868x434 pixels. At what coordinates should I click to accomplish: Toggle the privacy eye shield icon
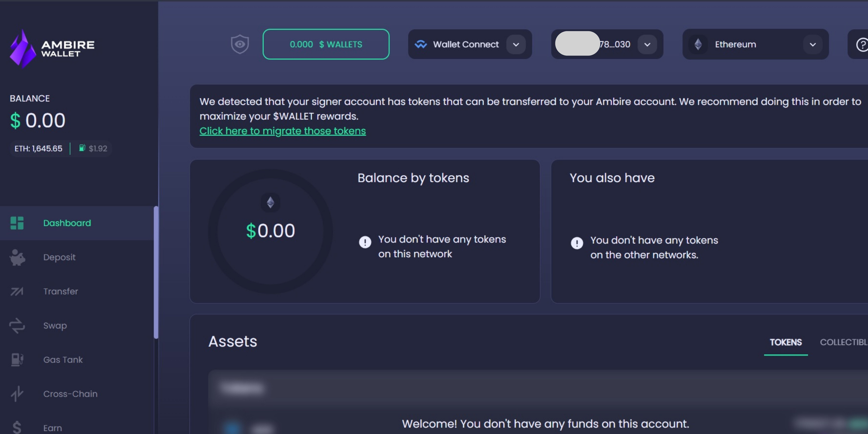pos(240,44)
